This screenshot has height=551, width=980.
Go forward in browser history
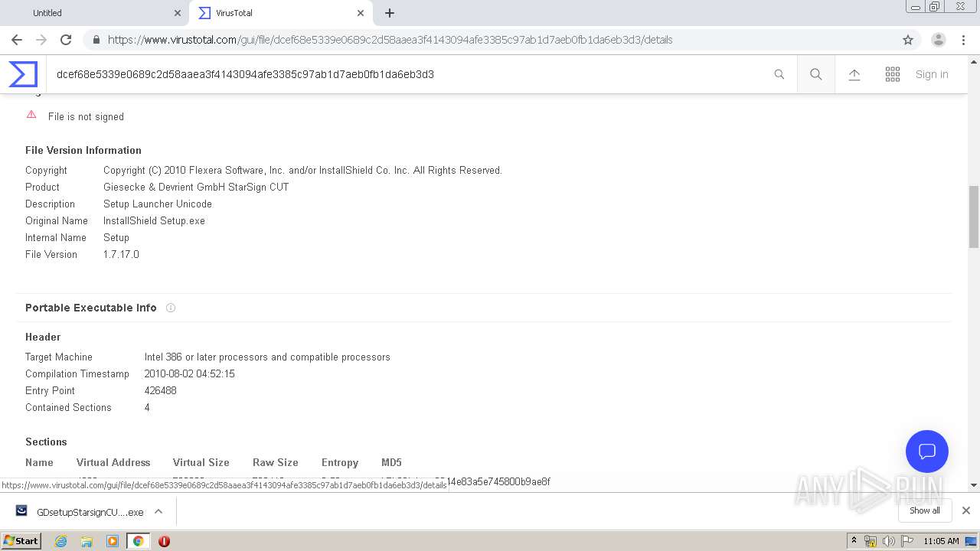point(41,40)
